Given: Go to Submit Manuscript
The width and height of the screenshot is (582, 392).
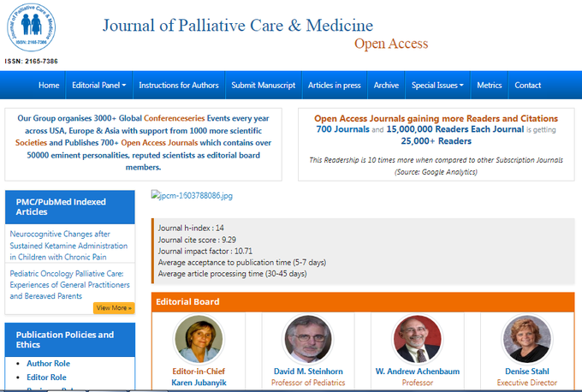Looking at the screenshot, I should click(263, 86).
